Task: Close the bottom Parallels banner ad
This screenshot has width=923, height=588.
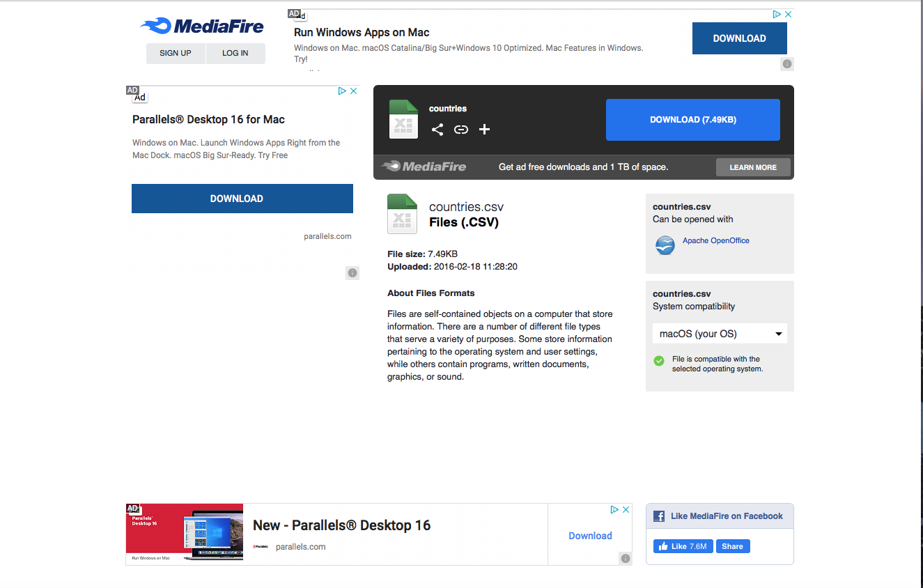Action: coord(626,509)
